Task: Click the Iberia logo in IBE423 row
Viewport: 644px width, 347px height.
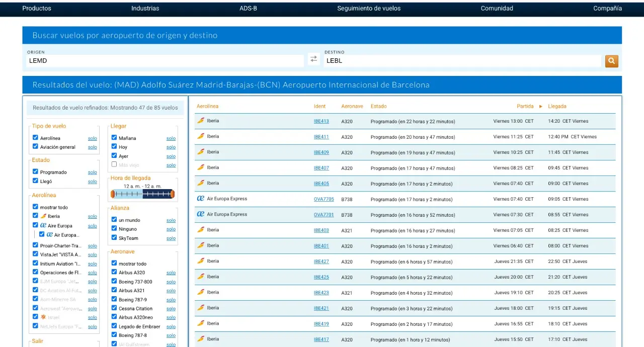Action: click(x=201, y=292)
